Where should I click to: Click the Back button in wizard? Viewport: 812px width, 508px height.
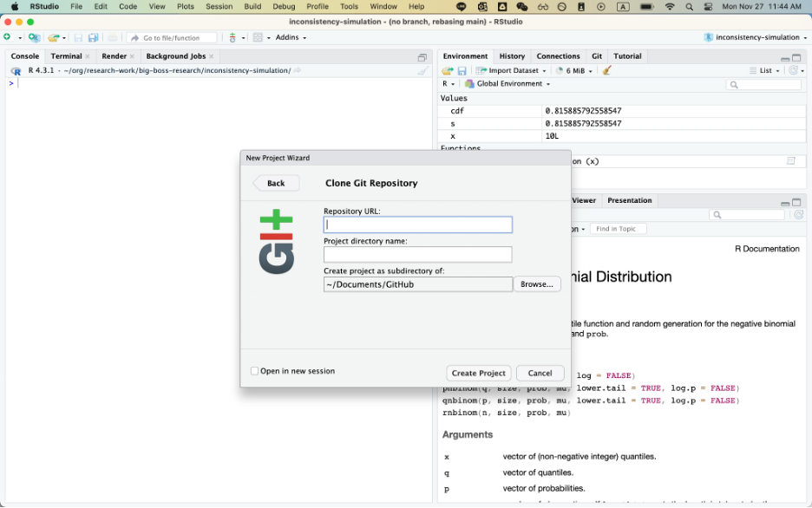point(276,183)
